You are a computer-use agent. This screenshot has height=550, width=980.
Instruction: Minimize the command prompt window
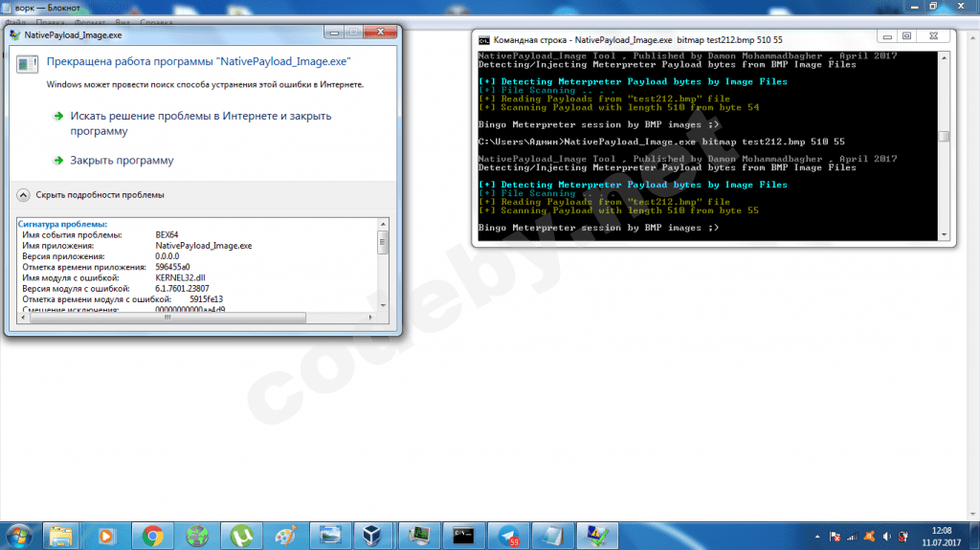point(887,37)
